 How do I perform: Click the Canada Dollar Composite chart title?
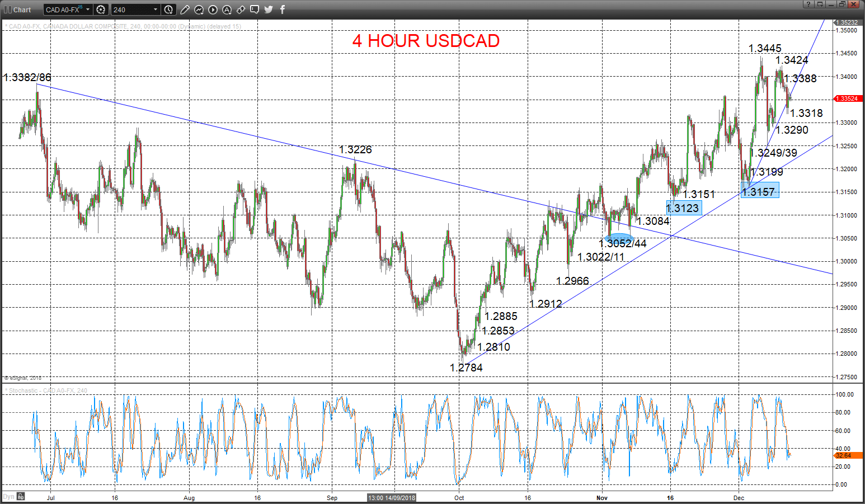pos(123,26)
